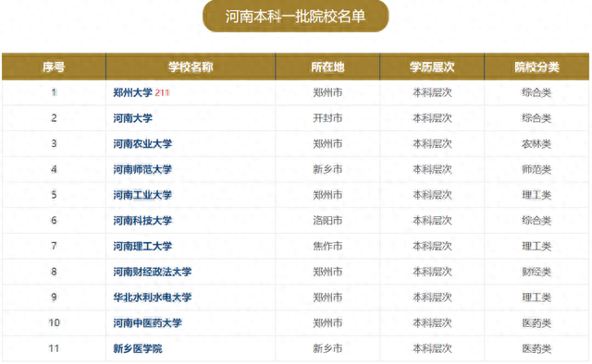Click serial number 11 for 新乡医学院
Screen dimensions: 592x364
54,348
